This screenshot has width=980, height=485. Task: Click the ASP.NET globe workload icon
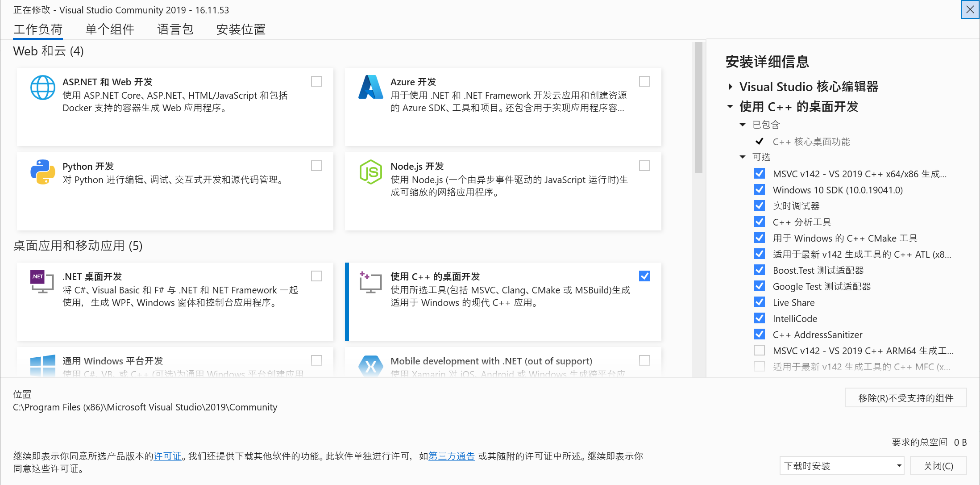42,88
